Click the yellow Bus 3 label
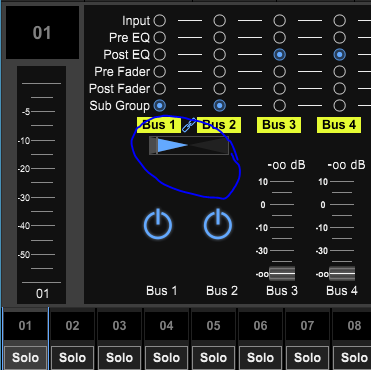 (279, 125)
